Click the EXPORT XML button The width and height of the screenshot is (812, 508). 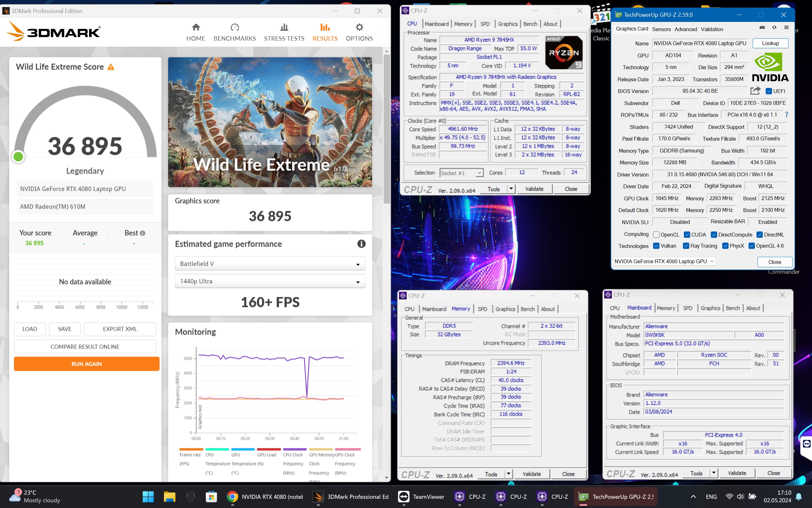(x=120, y=329)
